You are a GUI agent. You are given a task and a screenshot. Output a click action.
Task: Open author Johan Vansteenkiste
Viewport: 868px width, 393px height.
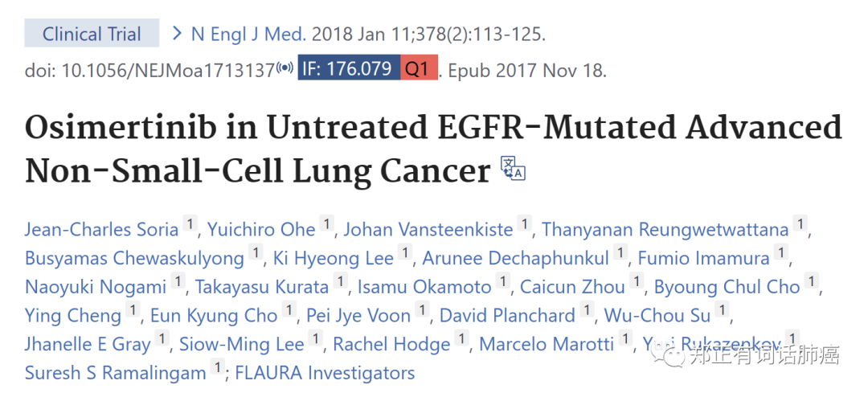(x=428, y=230)
